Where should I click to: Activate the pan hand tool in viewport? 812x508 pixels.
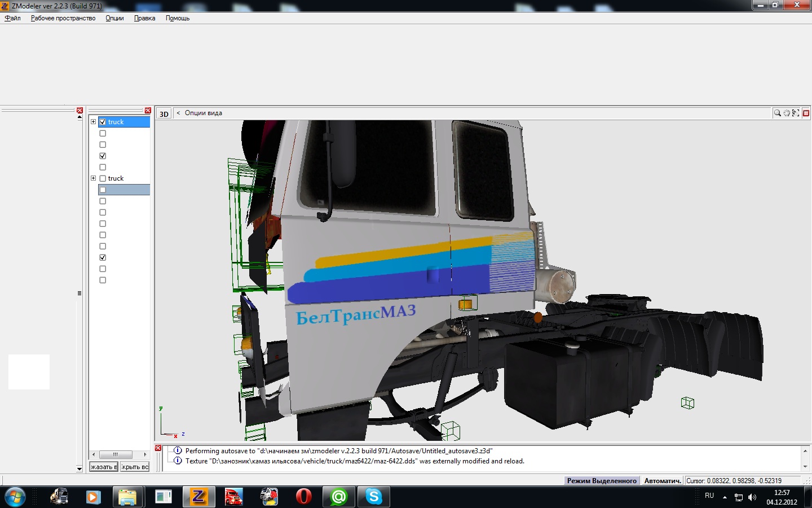(x=787, y=113)
